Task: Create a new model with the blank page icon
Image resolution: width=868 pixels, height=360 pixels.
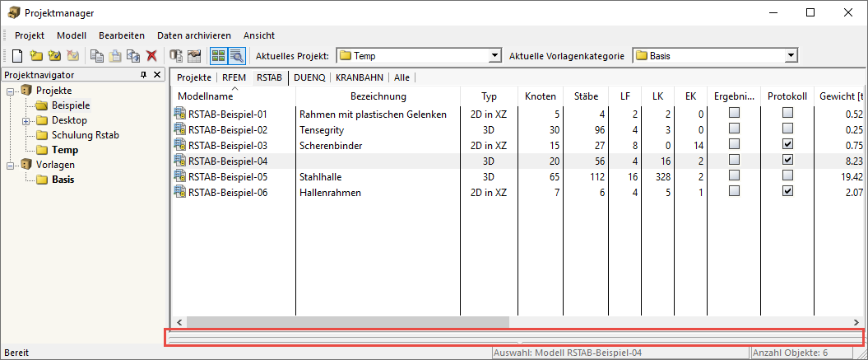Action: 17,55
